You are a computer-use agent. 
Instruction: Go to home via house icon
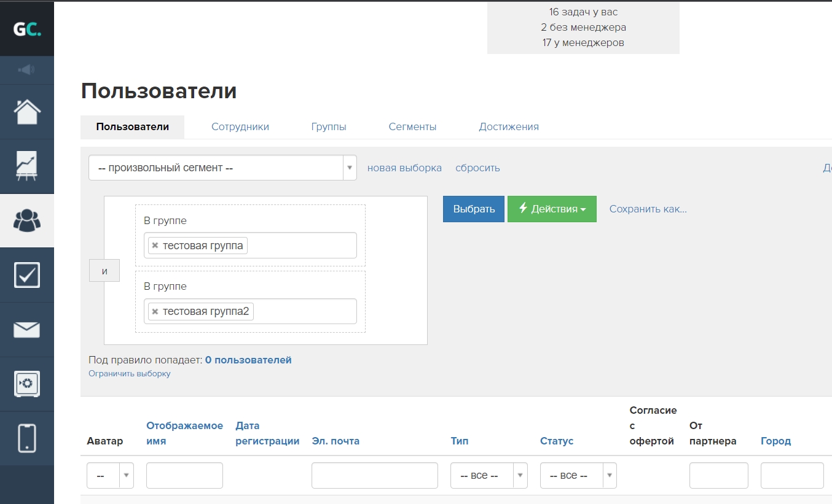(27, 112)
